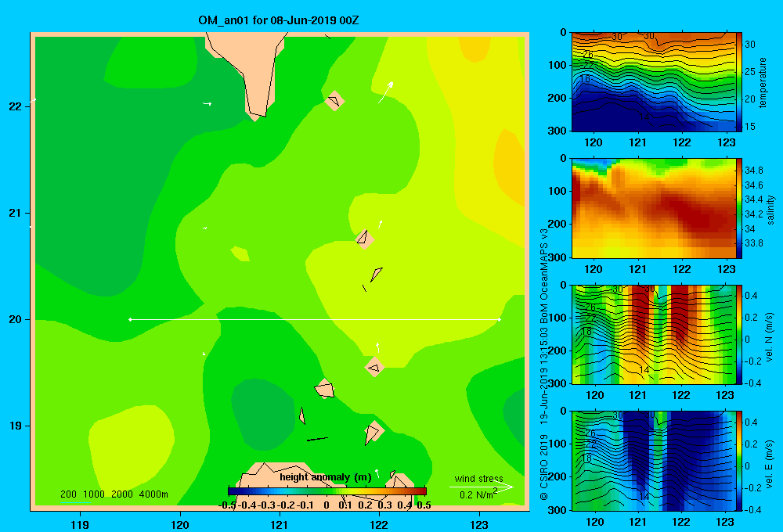Click the salinity colorbar

click(739, 208)
